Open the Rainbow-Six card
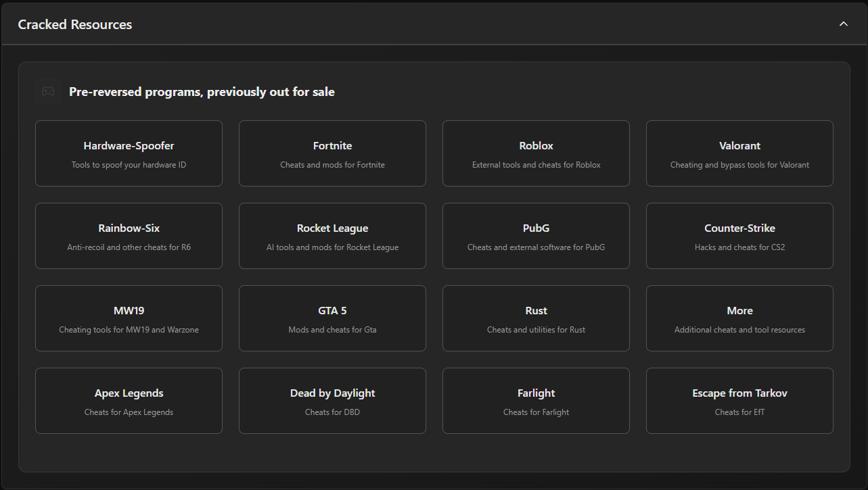The height and width of the screenshot is (490, 868). [129, 236]
